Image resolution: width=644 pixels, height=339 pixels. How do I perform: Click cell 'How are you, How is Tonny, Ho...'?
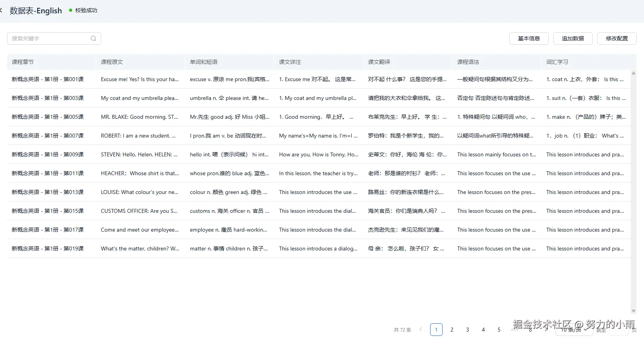tap(319, 154)
